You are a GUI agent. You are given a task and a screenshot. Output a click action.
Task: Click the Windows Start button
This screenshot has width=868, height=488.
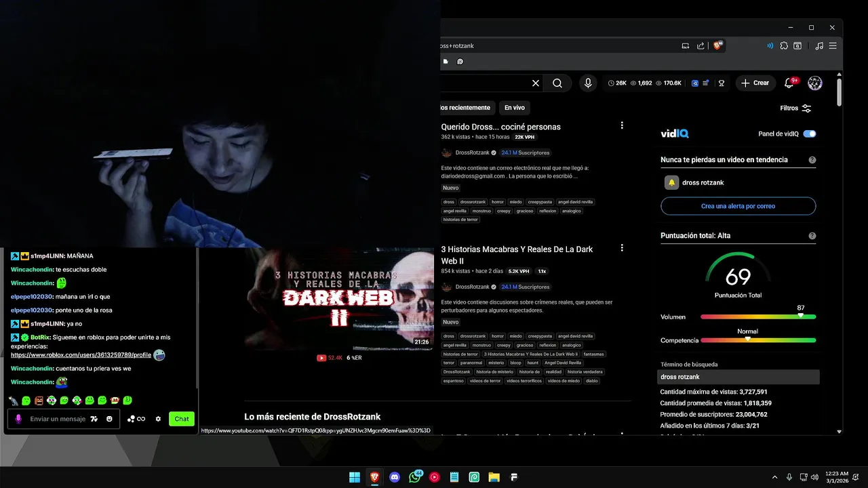coord(355,477)
